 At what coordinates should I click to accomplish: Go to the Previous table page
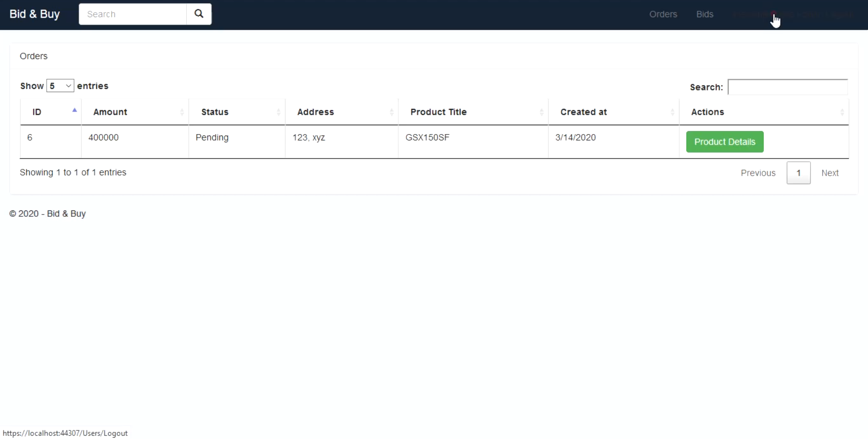(758, 173)
